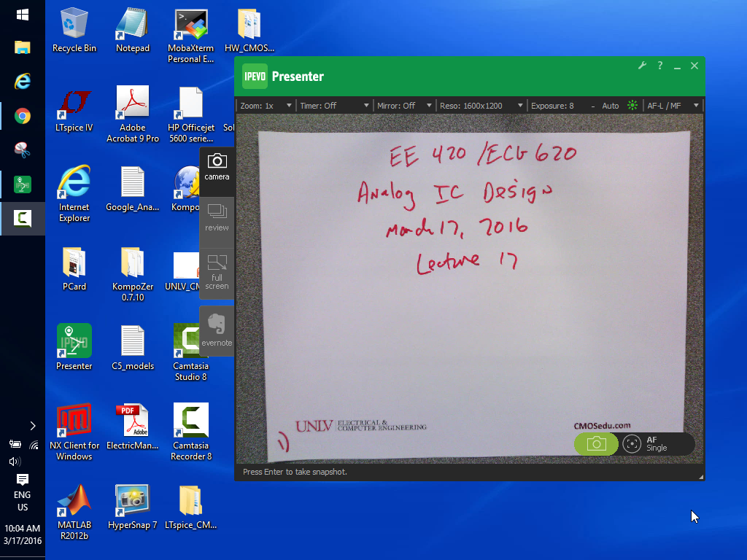Select MATLAB R2012b desktop shortcut
Image resolution: width=747 pixels, height=560 pixels.
point(74,512)
